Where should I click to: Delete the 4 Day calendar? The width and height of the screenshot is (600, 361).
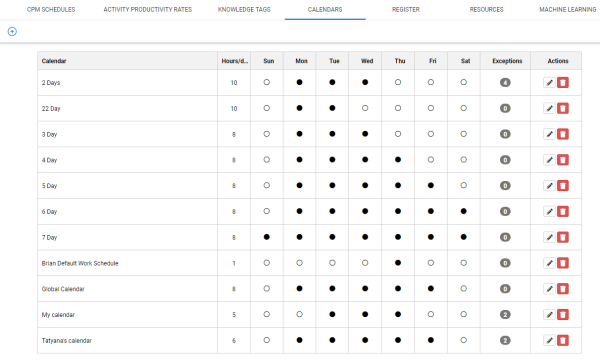pos(563,160)
